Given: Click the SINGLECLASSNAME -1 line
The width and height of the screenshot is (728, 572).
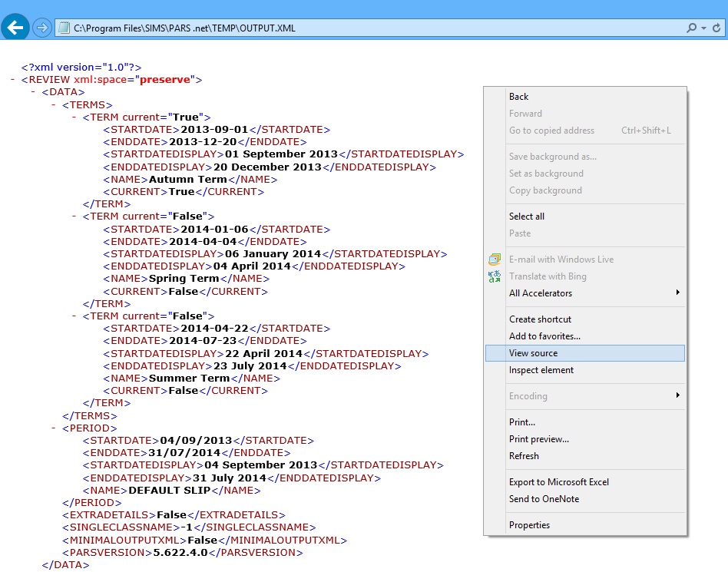Looking at the screenshot, I should 189,527.
